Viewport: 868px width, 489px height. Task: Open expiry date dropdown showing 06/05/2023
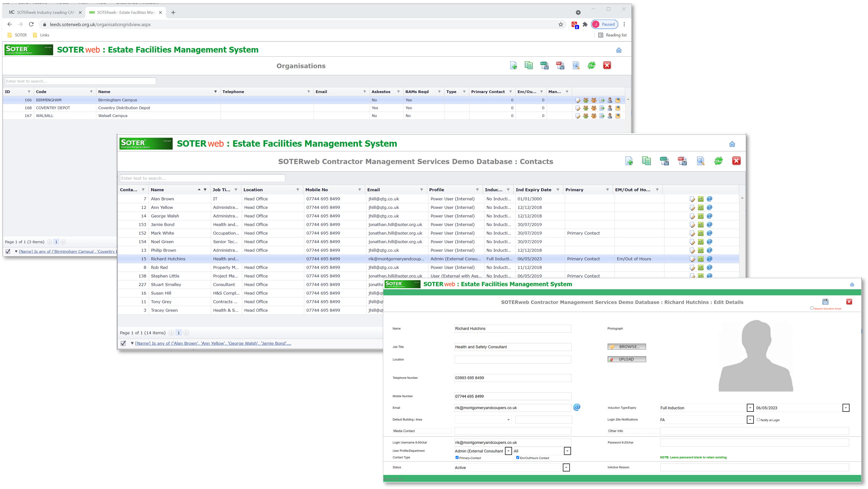point(846,408)
